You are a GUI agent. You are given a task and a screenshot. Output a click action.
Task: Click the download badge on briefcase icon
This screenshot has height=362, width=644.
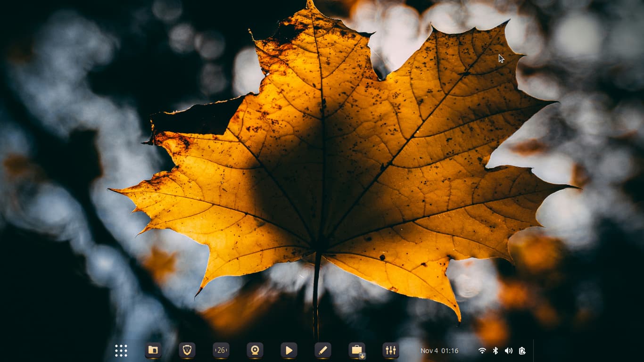362,356
